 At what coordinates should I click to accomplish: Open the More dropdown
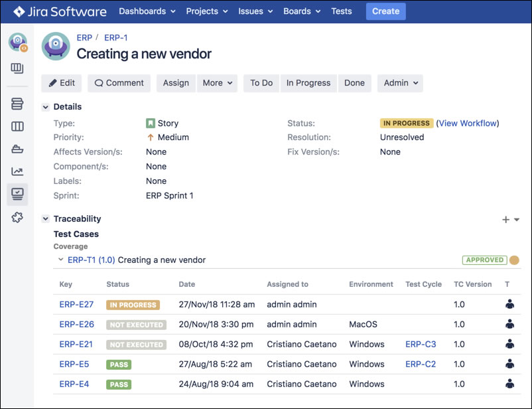[x=217, y=83]
